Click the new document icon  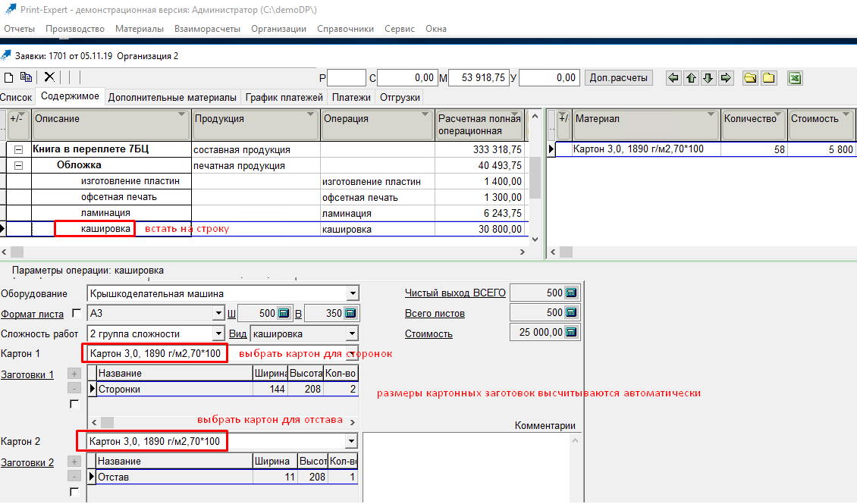click(x=9, y=77)
